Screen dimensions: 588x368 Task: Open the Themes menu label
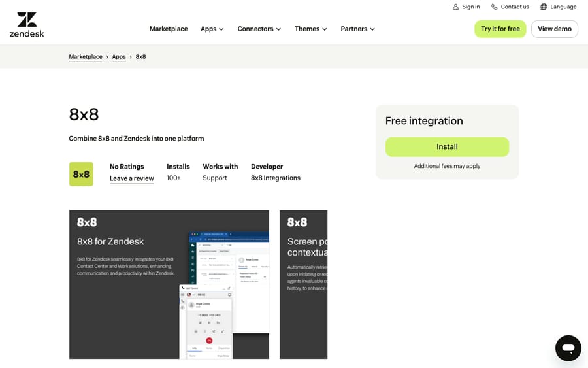coord(307,29)
